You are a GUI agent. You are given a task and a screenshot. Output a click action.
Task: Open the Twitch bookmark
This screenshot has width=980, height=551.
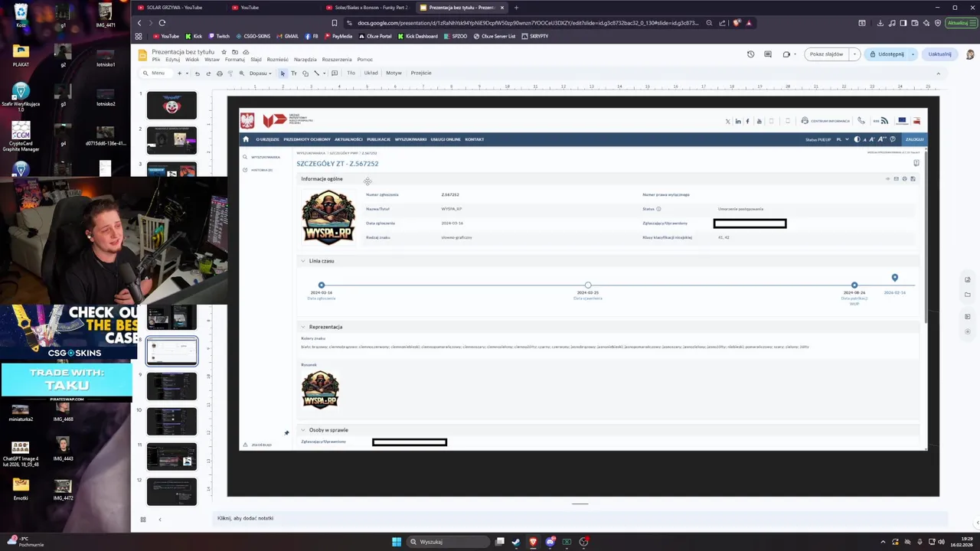[218, 36]
